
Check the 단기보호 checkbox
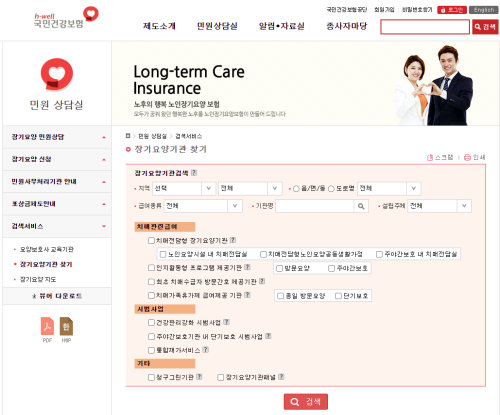point(338,296)
